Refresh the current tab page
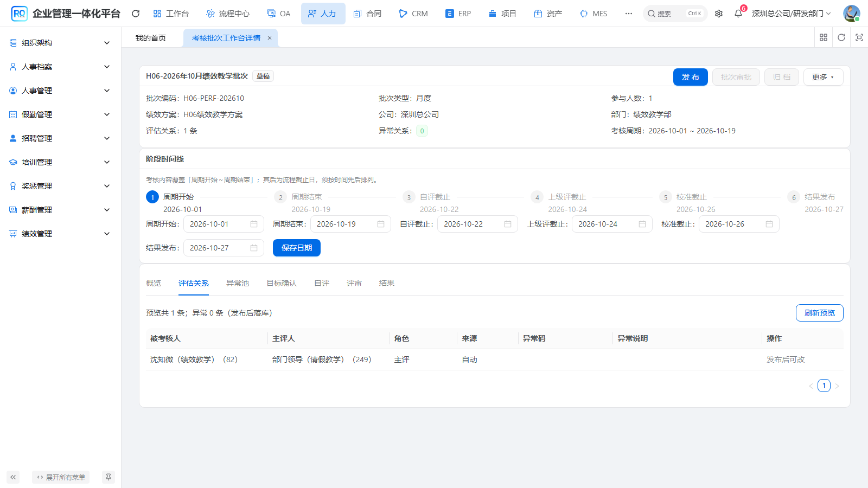This screenshot has height=488, width=868. point(841,37)
